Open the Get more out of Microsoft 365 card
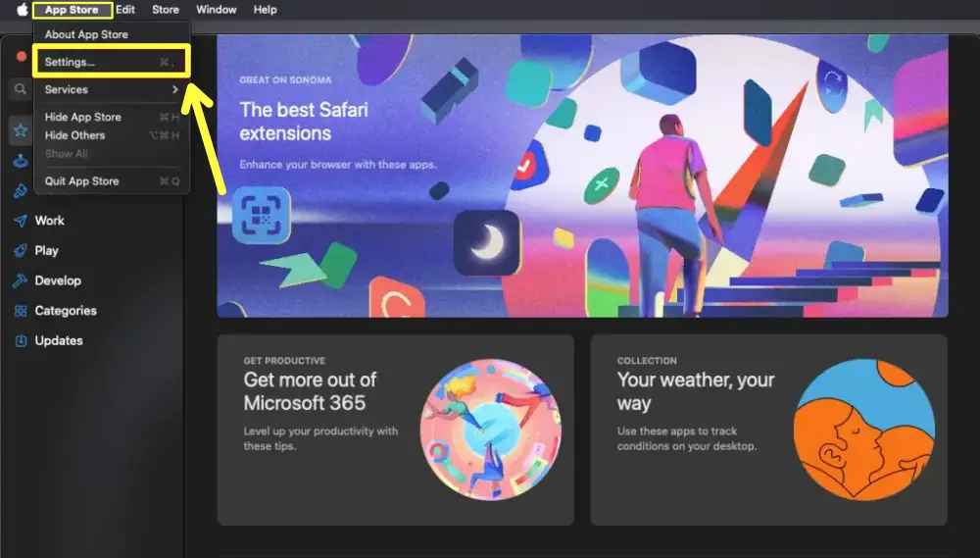Viewport: 980px width, 558px height. point(395,430)
